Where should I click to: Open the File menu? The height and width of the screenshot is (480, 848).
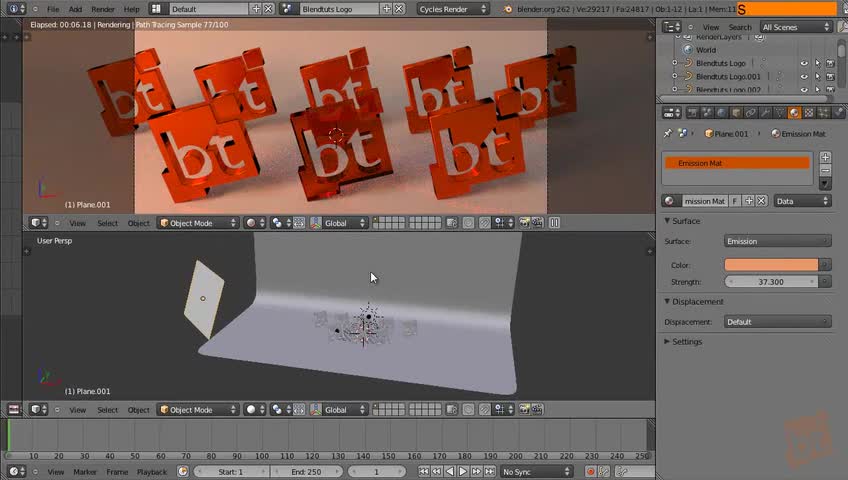(x=53, y=9)
